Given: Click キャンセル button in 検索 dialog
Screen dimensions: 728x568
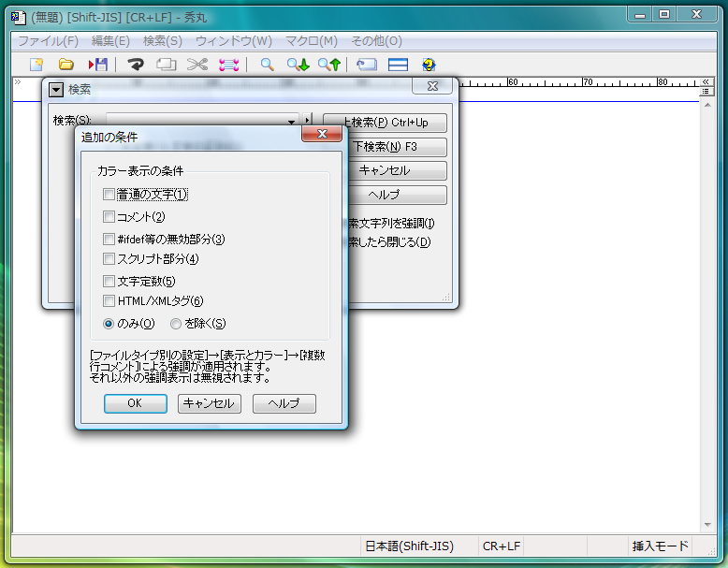Looking at the screenshot, I should [x=397, y=170].
